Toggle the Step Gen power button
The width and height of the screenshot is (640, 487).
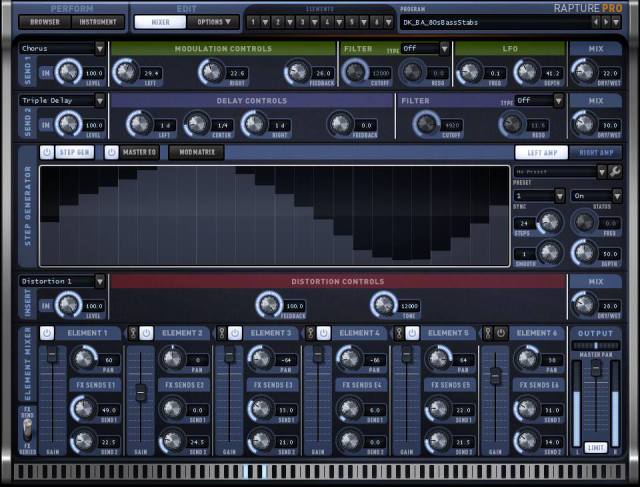coord(47,152)
